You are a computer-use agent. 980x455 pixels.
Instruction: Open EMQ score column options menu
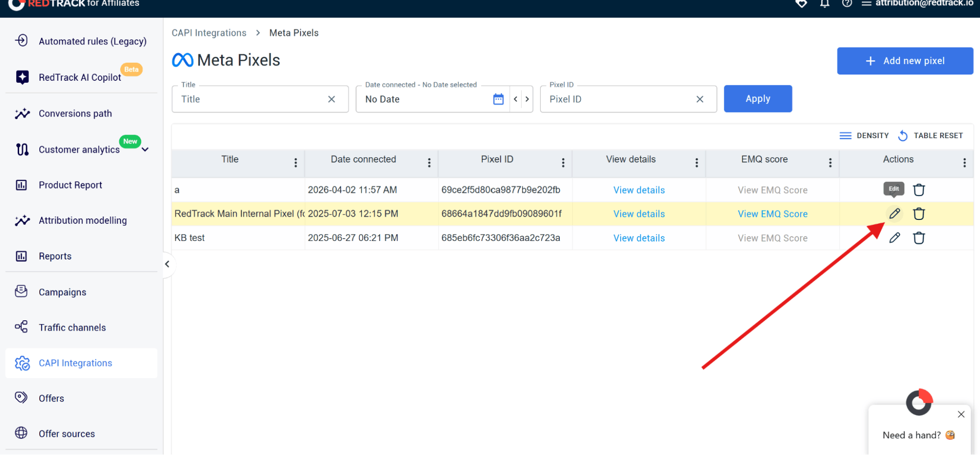830,163
